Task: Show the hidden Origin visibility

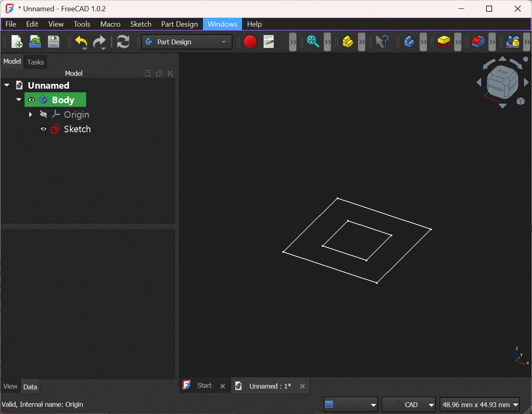Action: tap(43, 114)
